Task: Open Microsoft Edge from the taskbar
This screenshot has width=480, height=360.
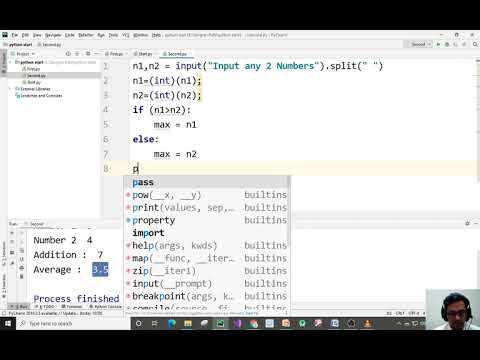Action: [x=171, y=323]
